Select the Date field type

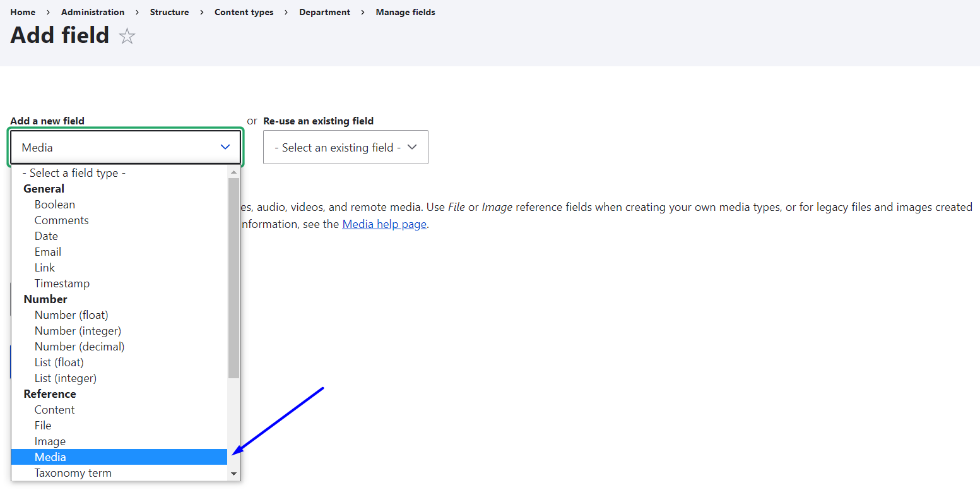click(x=46, y=236)
